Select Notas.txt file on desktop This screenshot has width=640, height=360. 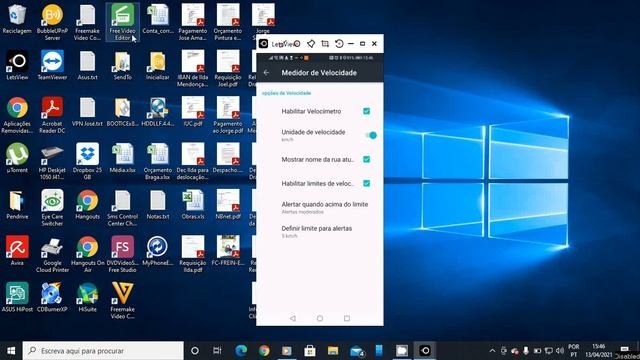pyautogui.click(x=158, y=204)
